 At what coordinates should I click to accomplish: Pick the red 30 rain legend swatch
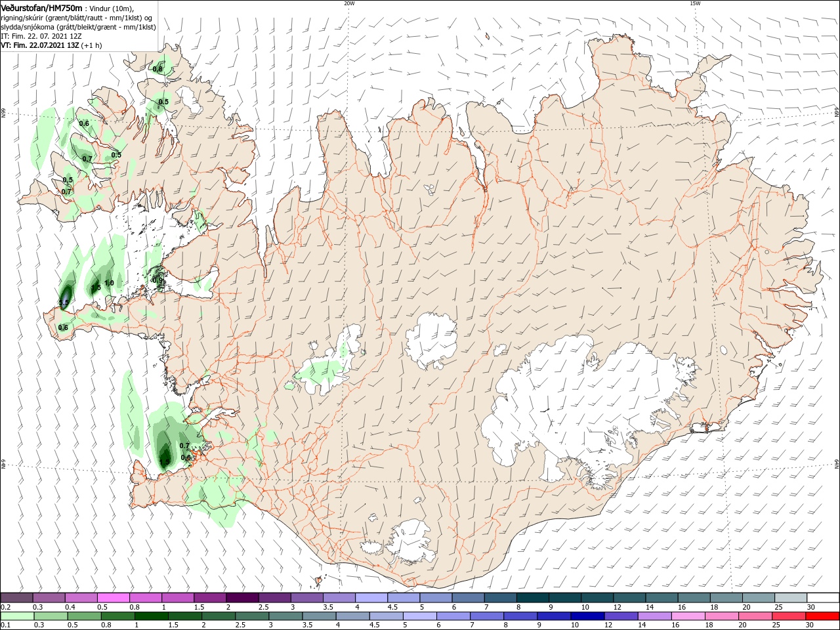point(823,616)
